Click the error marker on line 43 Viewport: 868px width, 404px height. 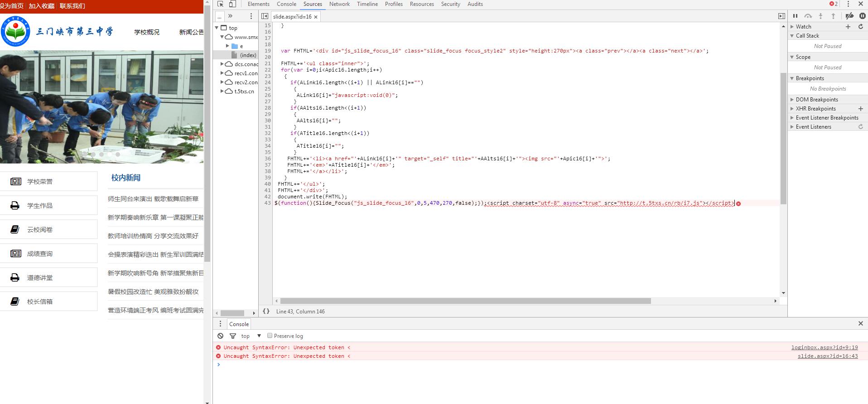[x=738, y=203]
